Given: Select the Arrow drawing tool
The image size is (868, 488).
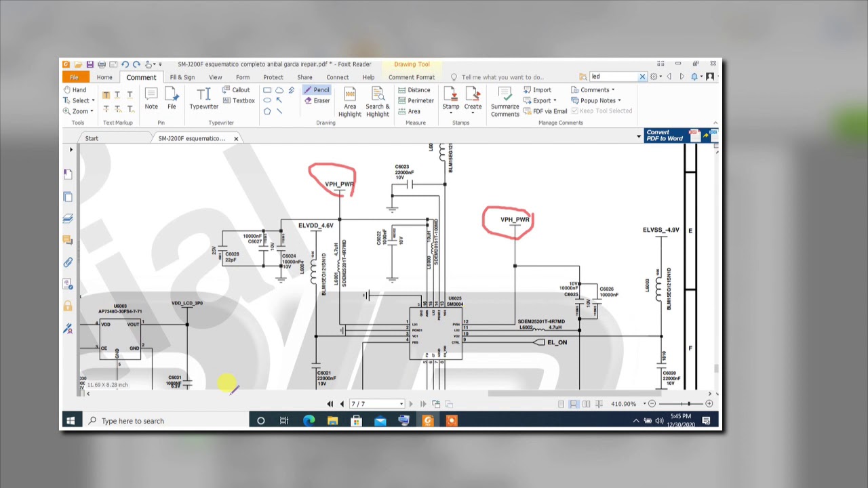Looking at the screenshot, I should point(279,100).
